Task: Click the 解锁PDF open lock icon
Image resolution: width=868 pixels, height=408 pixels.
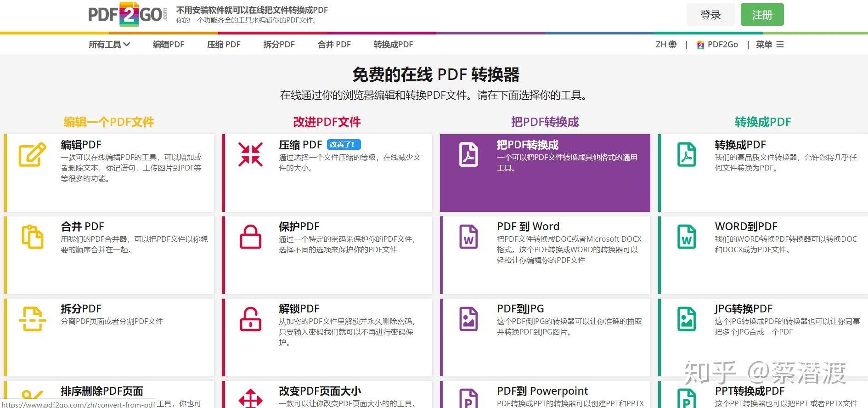Action: point(250,319)
